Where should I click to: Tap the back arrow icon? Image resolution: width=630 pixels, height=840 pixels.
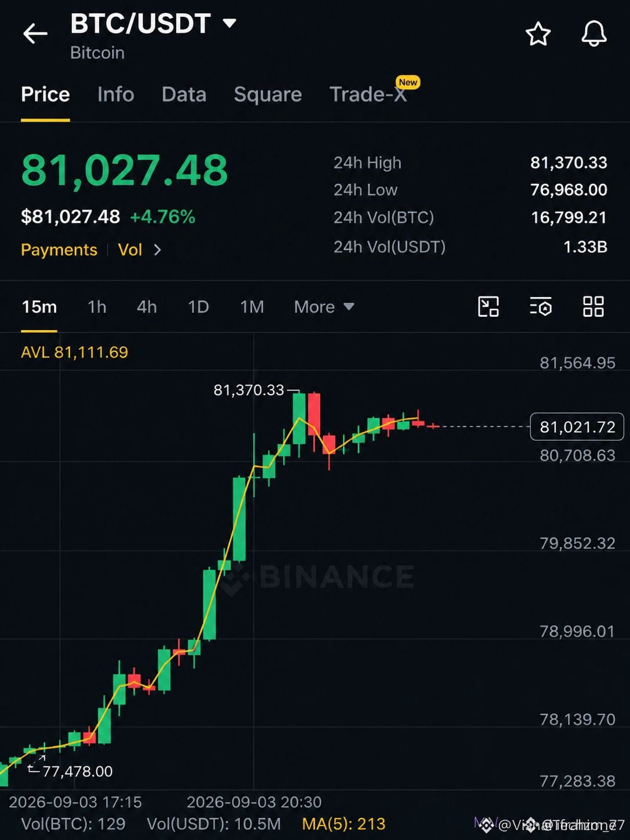click(x=35, y=34)
